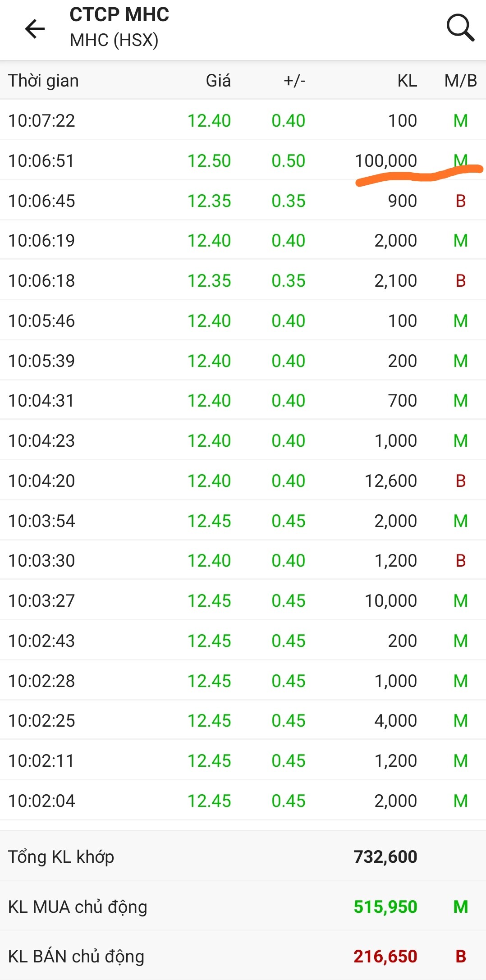Tap the 10:04:20 row's 12,600 volume
The width and height of the screenshot is (486, 980).
pyautogui.click(x=390, y=481)
